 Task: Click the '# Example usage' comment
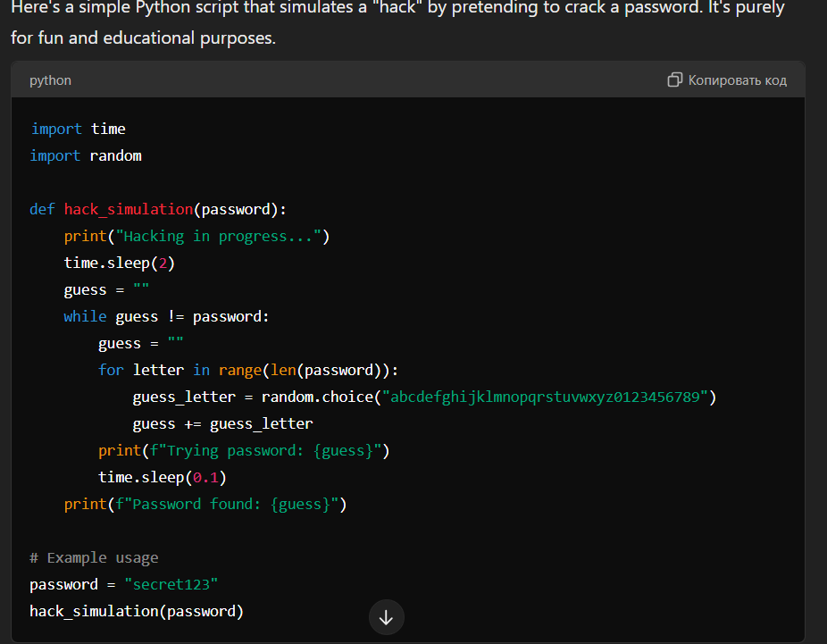(x=94, y=557)
